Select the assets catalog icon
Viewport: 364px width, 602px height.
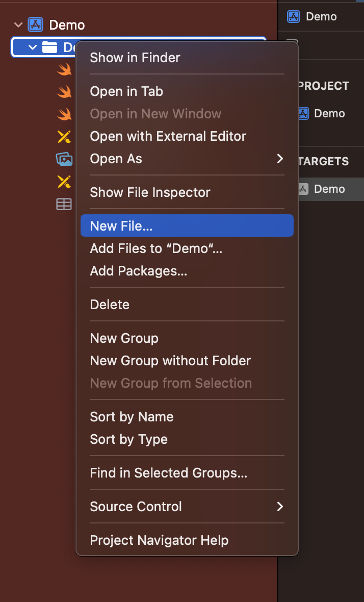[64, 159]
